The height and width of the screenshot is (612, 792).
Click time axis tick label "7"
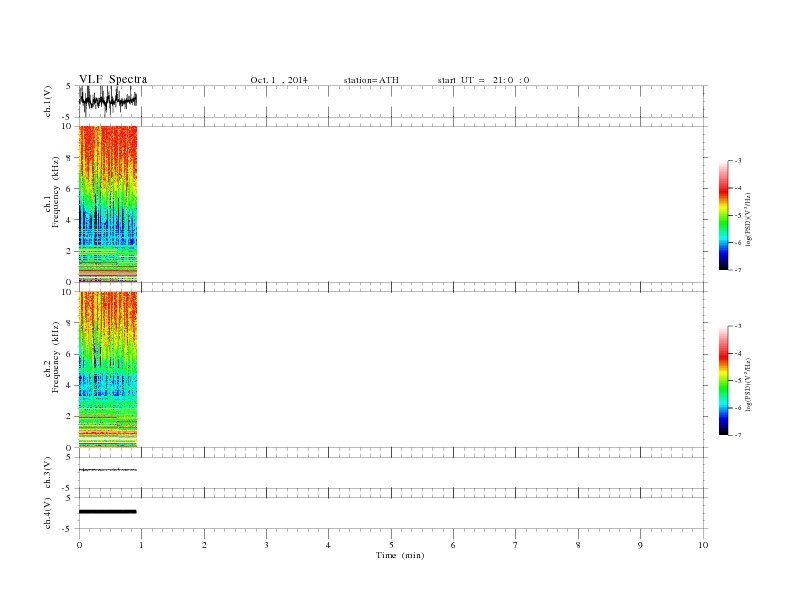pos(515,545)
